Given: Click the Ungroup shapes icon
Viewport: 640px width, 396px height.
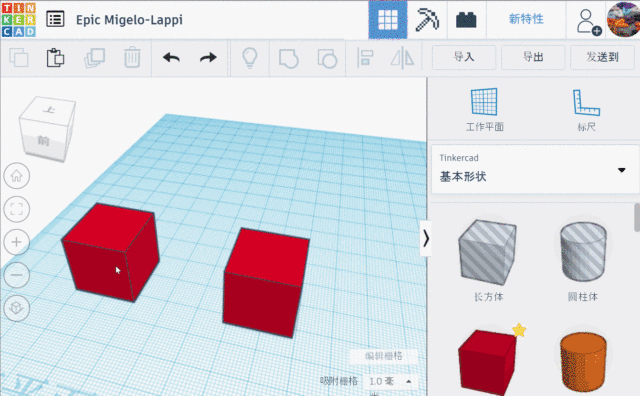Looking at the screenshot, I should point(327,58).
